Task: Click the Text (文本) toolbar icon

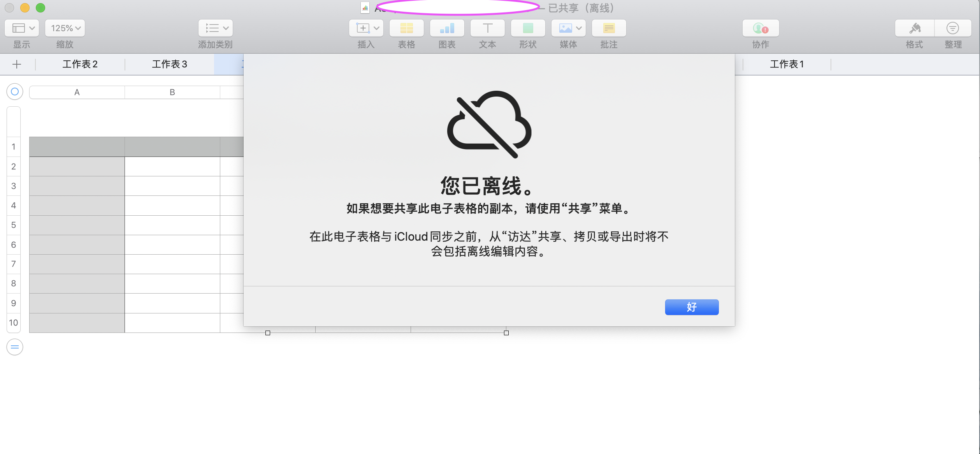Action: [x=487, y=28]
